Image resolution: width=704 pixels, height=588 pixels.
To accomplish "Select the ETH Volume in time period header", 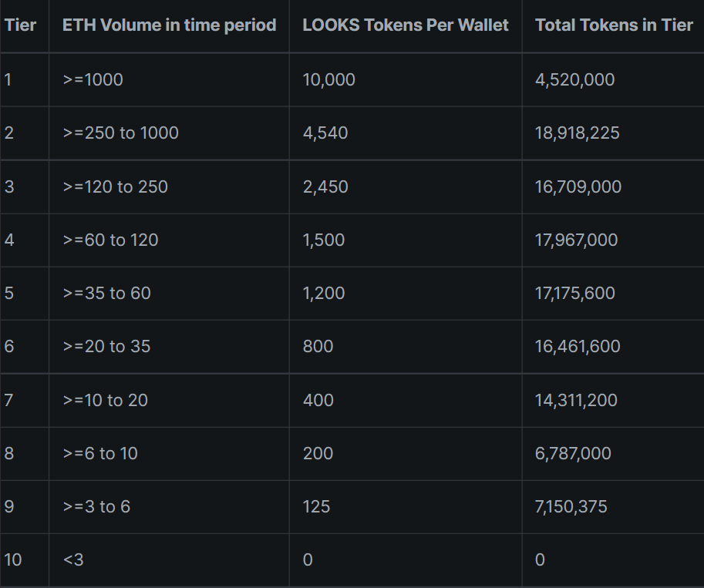I will pyautogui.click(x=169, y=25).
